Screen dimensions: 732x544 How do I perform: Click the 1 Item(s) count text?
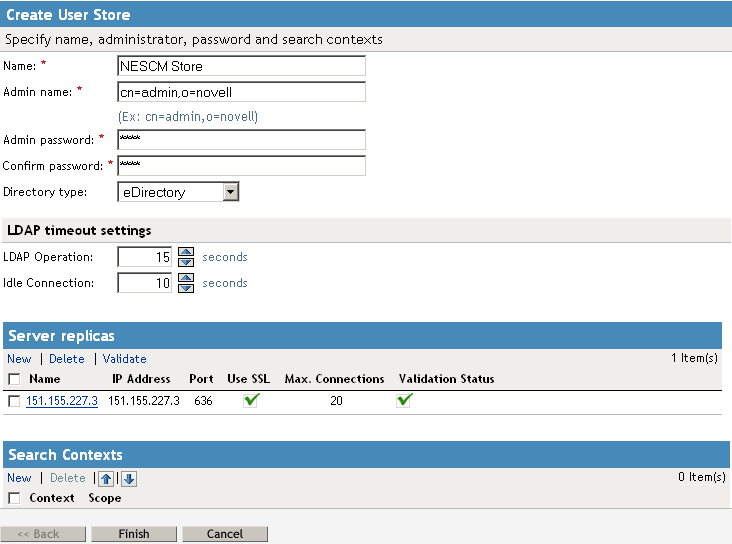(x=695, y=358)
